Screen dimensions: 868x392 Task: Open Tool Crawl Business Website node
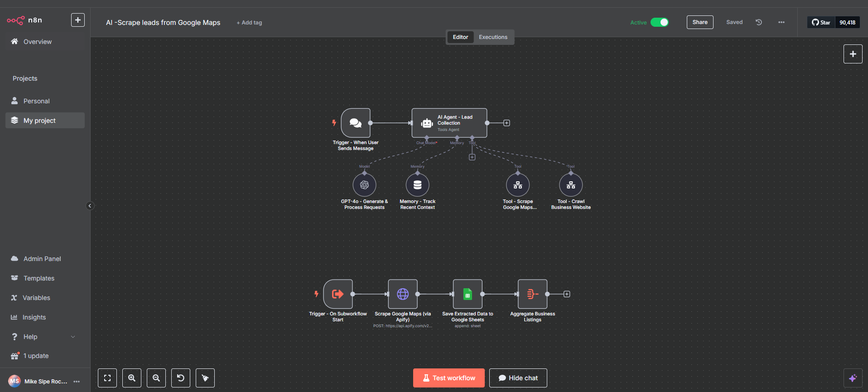(571, 185)
